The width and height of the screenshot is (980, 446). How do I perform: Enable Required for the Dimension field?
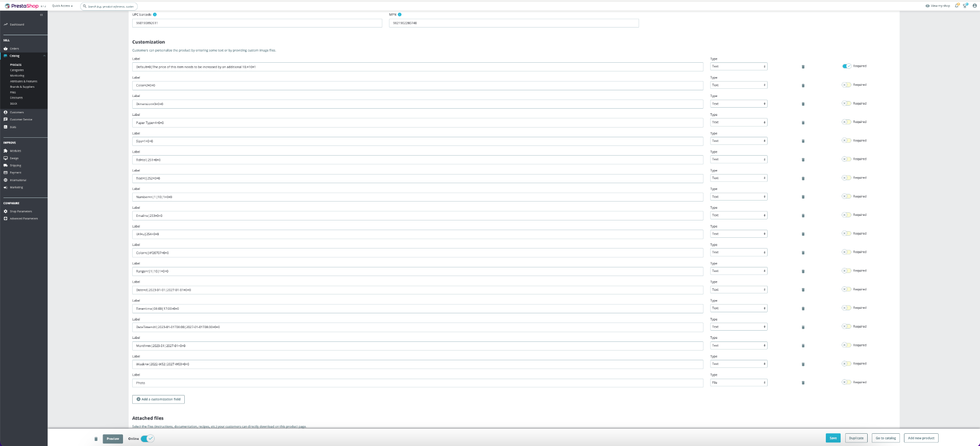click(846, 104)
